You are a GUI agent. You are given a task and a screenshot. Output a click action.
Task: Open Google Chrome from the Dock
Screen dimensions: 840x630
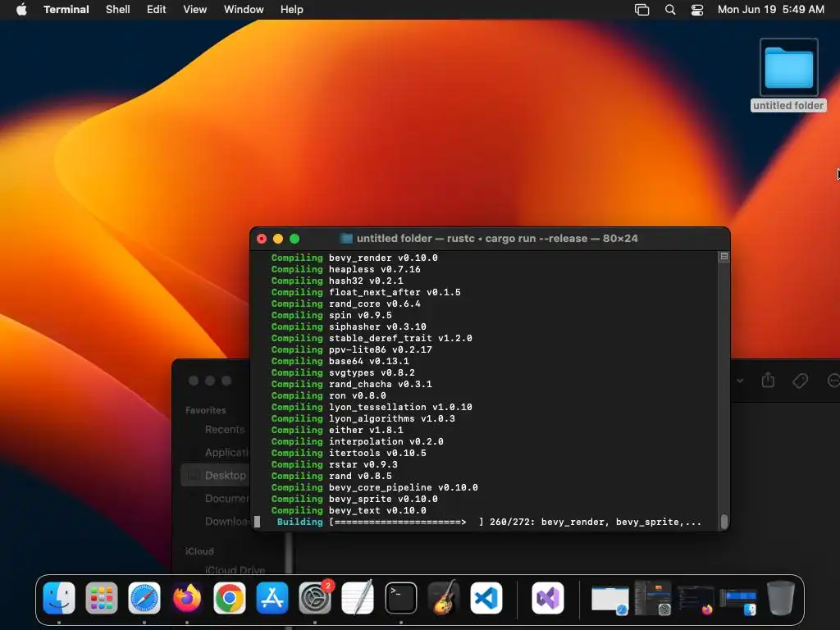pos(230,598)
